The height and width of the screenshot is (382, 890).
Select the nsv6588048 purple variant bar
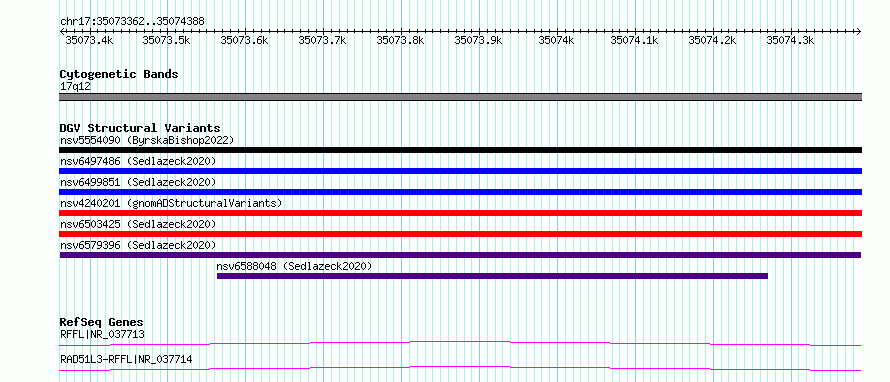tap(492, 276)
